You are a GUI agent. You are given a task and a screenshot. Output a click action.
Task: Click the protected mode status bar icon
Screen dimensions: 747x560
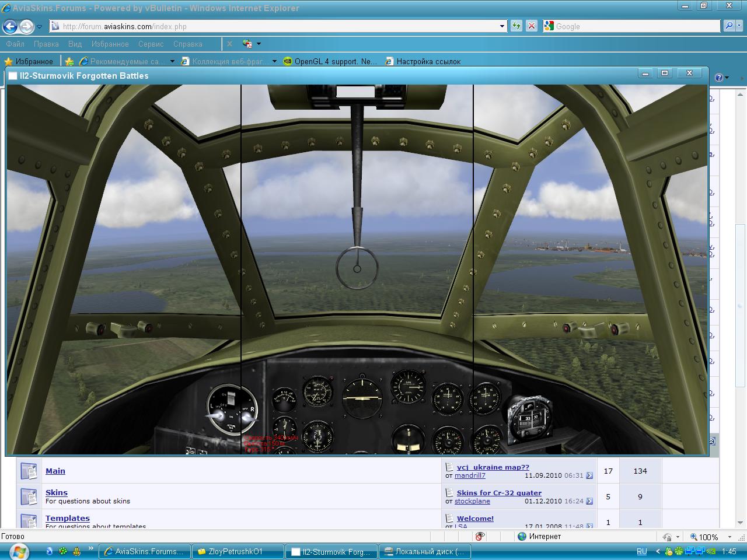pos(667,537)
